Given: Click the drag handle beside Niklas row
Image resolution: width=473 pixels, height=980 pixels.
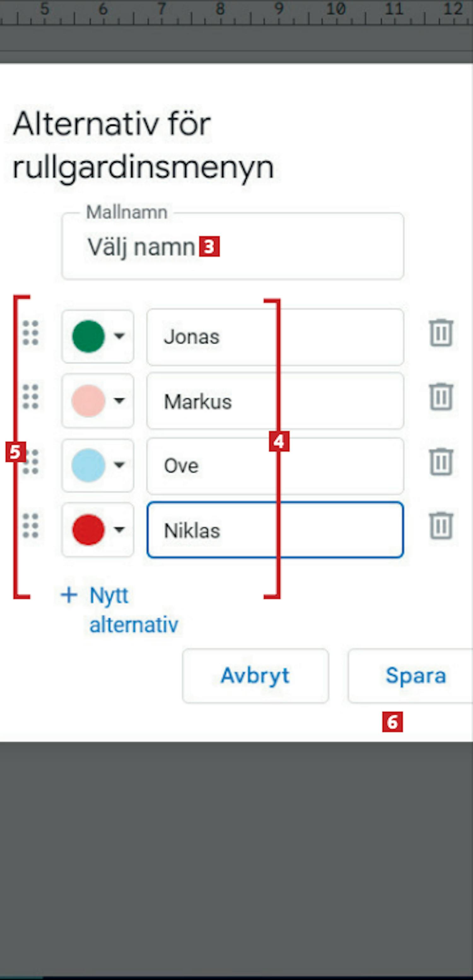Looking at the screenshot, I should tap(31, 526).
